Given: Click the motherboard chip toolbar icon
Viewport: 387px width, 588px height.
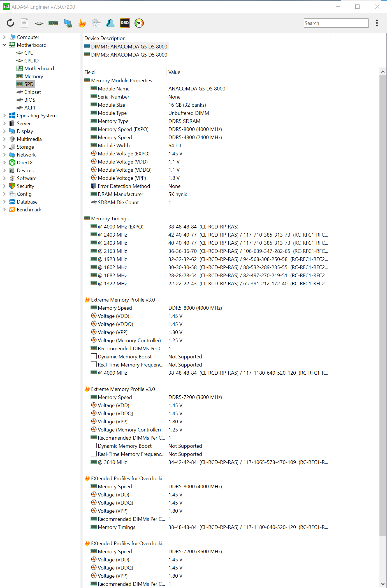Looking at the screenshot, I should point(39,23).
